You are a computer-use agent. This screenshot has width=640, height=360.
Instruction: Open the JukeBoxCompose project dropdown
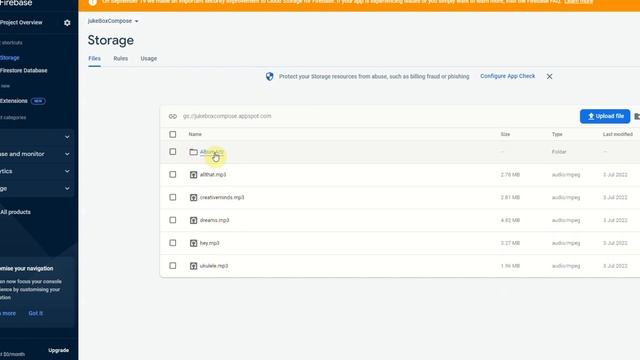click(x=113, y=21)
